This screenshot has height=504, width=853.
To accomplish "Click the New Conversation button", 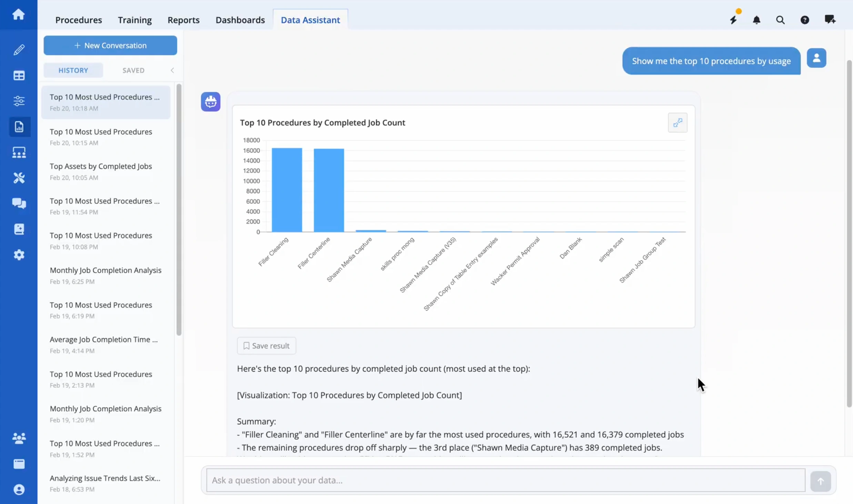I will (110, 45).
